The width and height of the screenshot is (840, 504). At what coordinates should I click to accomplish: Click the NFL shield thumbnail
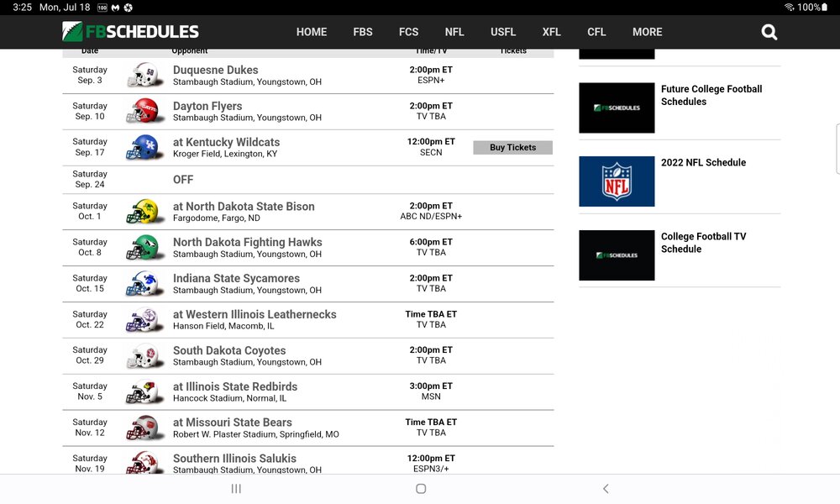[x=617, y=181]
